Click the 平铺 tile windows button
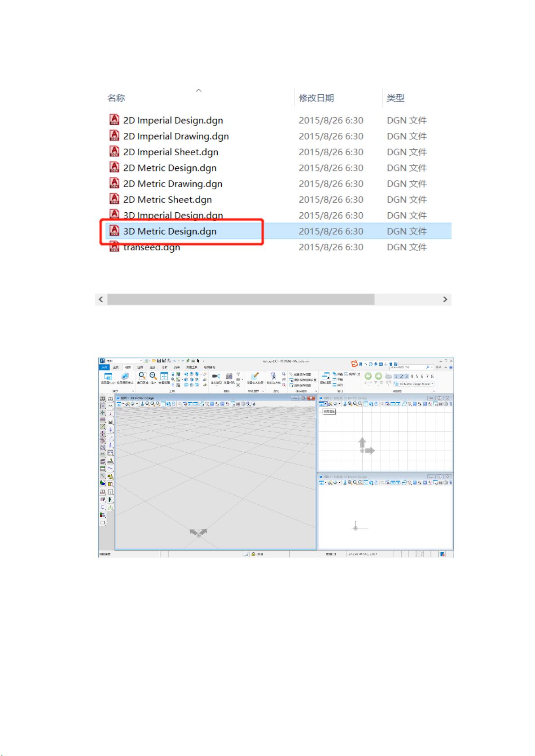This screenshot has width=535, height=756. [338, 380]
